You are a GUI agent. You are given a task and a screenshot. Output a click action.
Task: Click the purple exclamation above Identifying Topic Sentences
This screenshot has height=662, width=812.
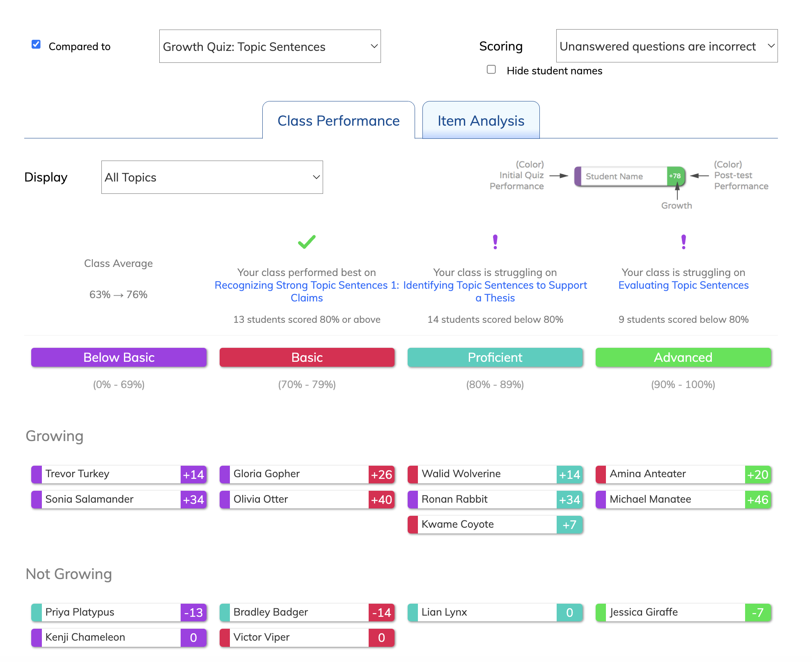point(495,242)
